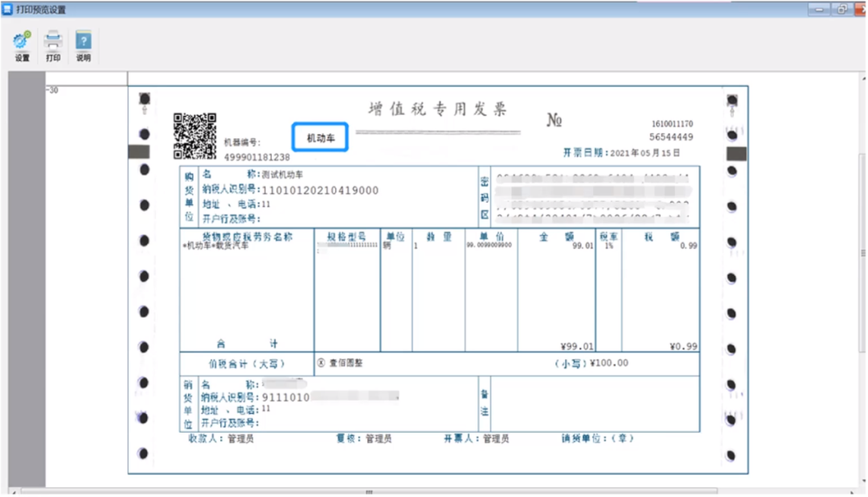The height and width of the screenshot is (497, 868).
Task: Click the 开票日期 invoice date field
Action: coord(621,153)
